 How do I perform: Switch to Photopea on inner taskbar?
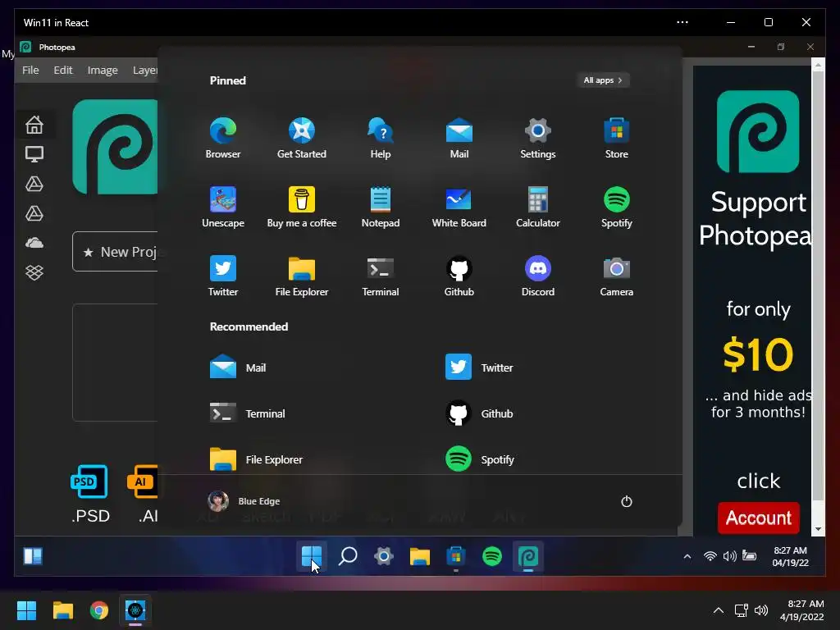(528, 556)
